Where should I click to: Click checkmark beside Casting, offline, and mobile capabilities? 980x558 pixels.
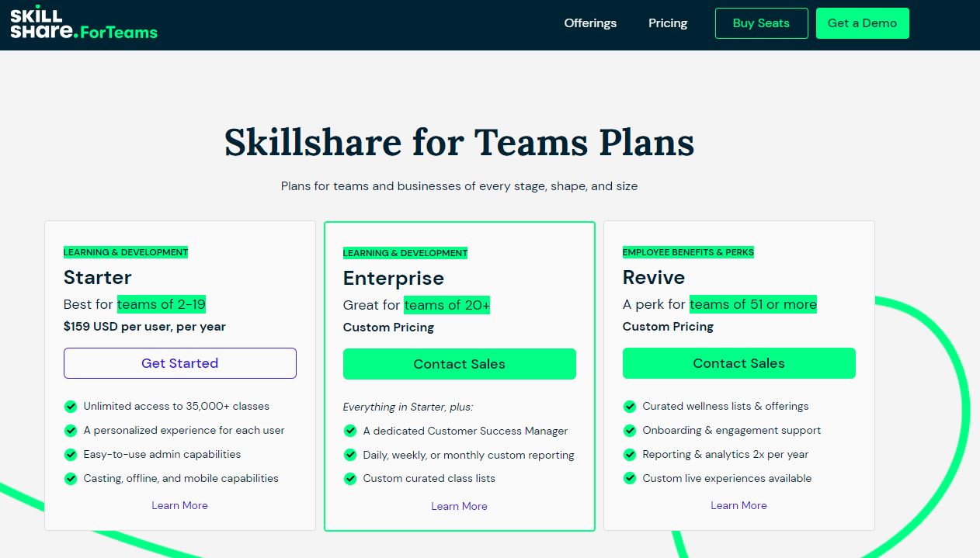71,478
